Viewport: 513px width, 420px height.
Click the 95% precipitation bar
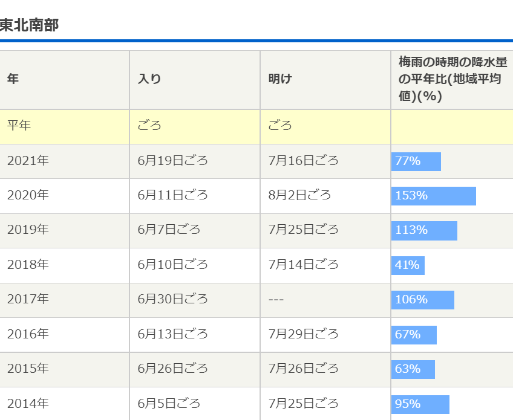[x=420, y=404]
